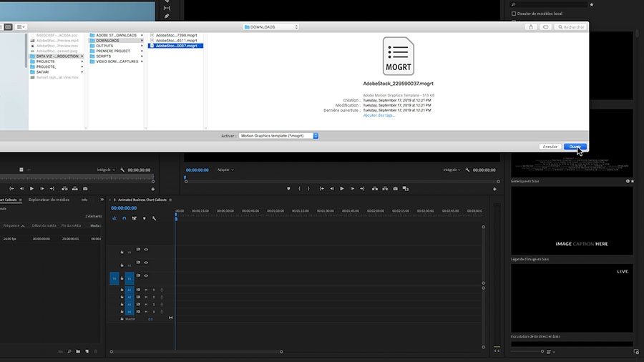644x362 pixels.
Task: Open the timeline sequence panel menu
Action: coord(170,200)
